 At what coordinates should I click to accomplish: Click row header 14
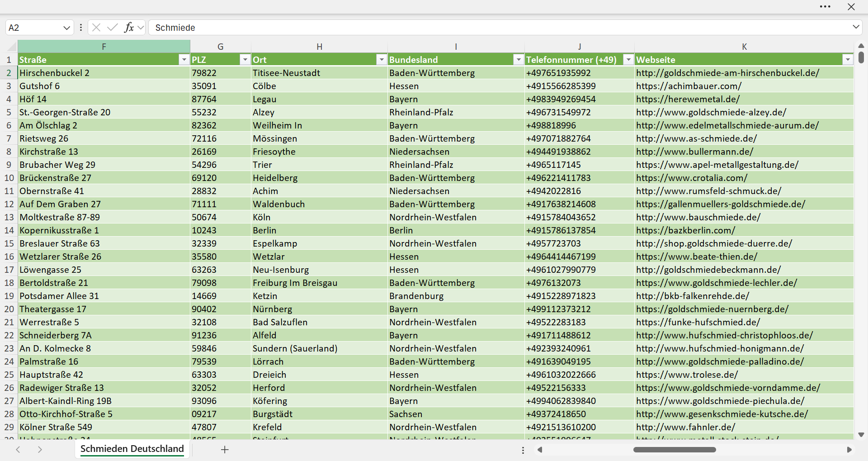click(9, 230)
